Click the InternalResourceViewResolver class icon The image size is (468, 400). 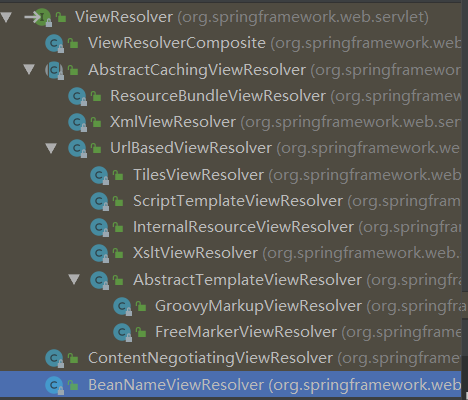tap(99, 227)
